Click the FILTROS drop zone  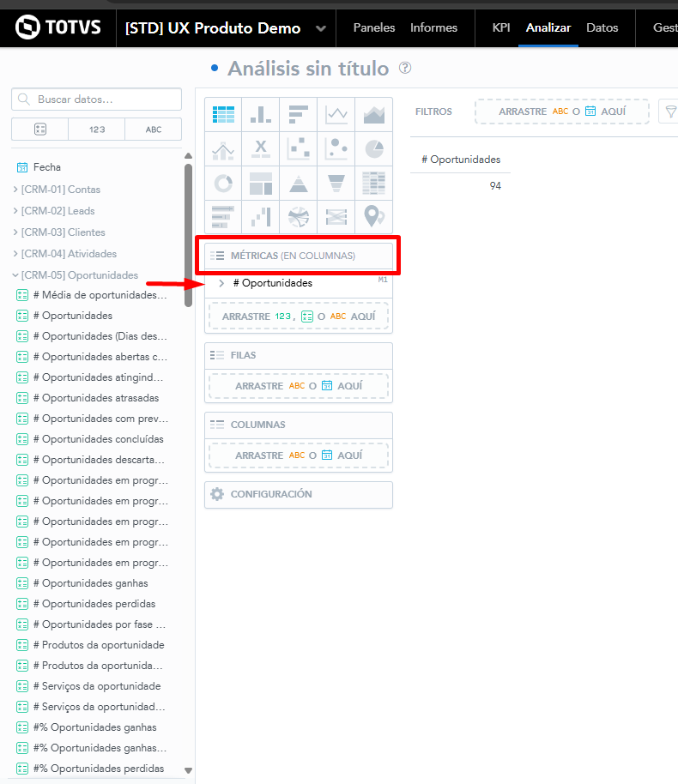pos(562,112)
